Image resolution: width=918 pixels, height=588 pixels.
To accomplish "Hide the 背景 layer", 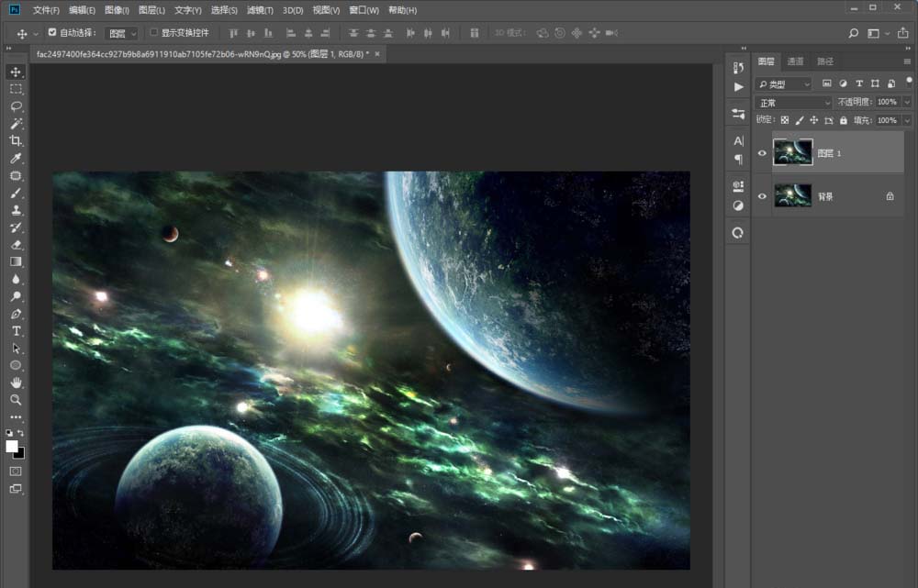I will click(762, 195).
